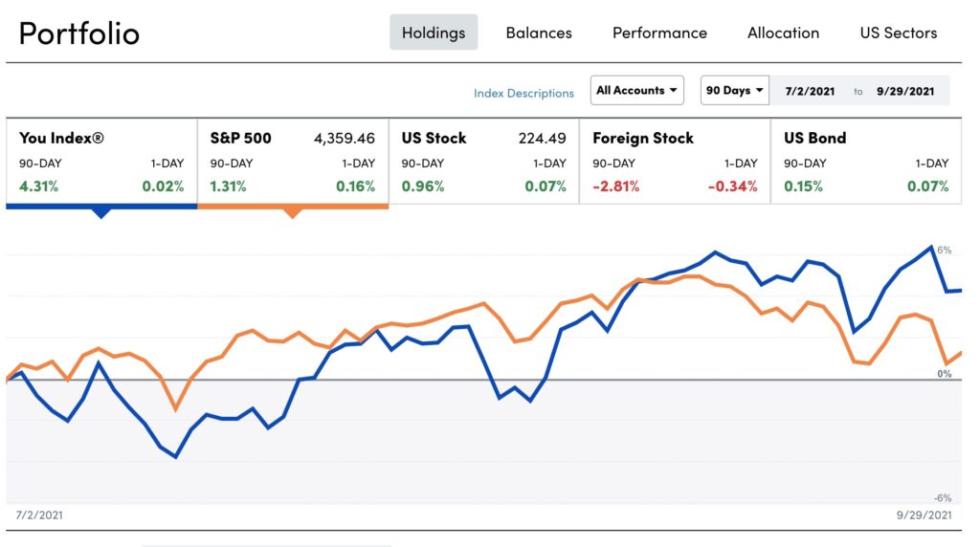Click the US Bond 90-day 0.15% value
This screenshot has height=547, width=980.
pyautogui.click(x=803, y=186)
